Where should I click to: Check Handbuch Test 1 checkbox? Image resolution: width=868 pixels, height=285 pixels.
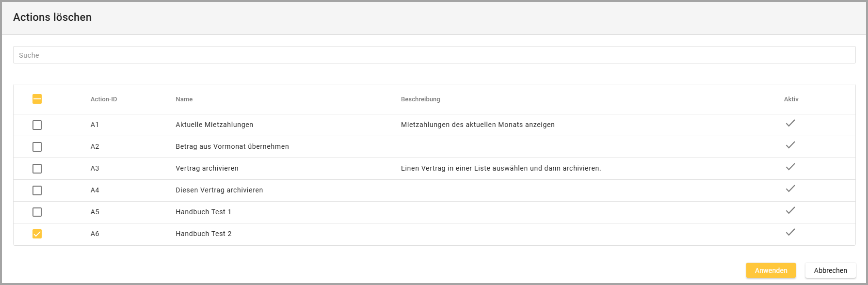tap(37, 212)
